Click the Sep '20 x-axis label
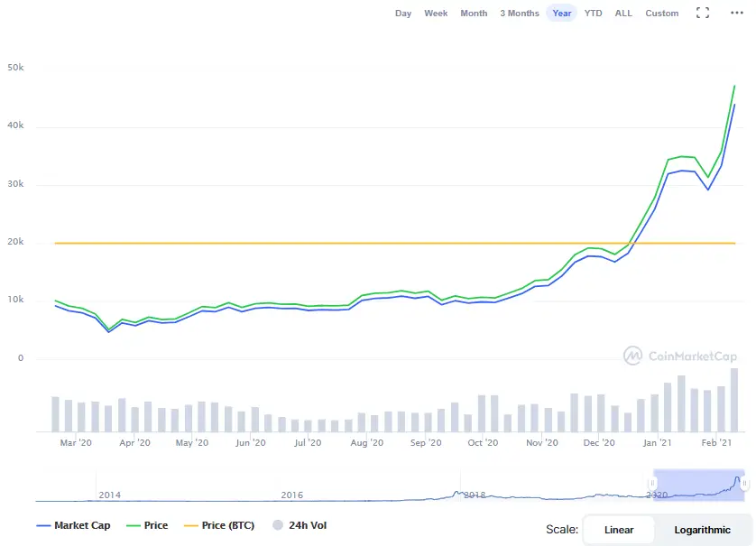 pos(426,442)
